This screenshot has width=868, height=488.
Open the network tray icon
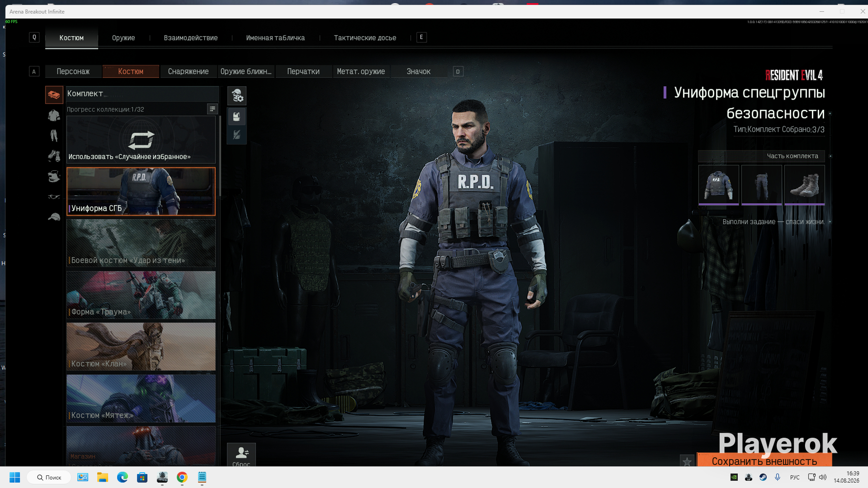(x=811, y=477)
